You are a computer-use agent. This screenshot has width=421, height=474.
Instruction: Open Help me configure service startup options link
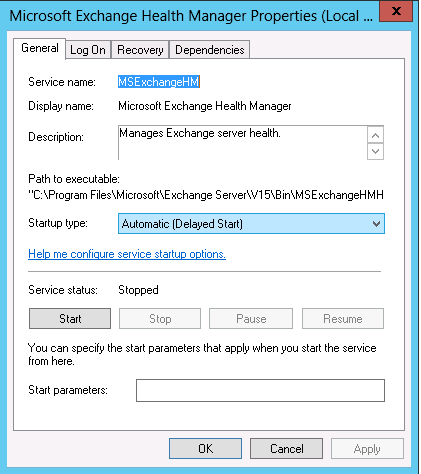(127, 254)
